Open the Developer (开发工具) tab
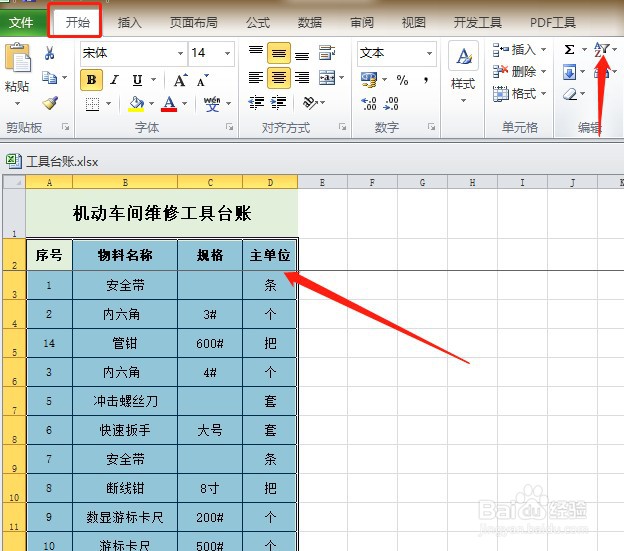The width and height of the screenshot is (624, 551). (x=478, y=23)
